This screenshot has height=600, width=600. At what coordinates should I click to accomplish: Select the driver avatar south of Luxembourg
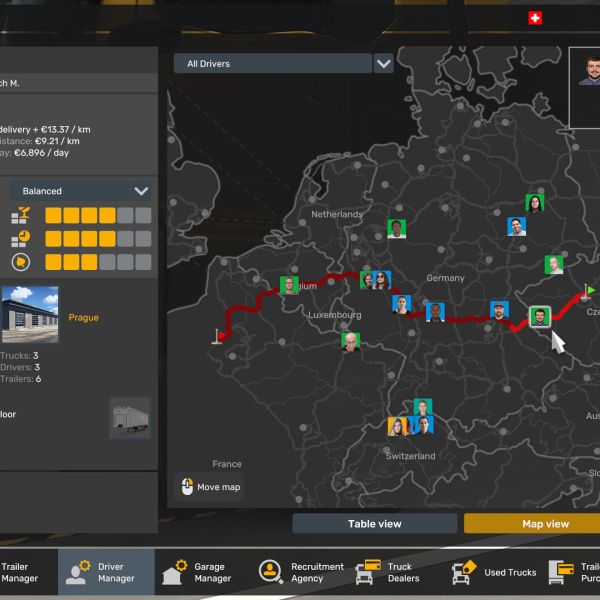pyautogui.click(x=350, y=342)
